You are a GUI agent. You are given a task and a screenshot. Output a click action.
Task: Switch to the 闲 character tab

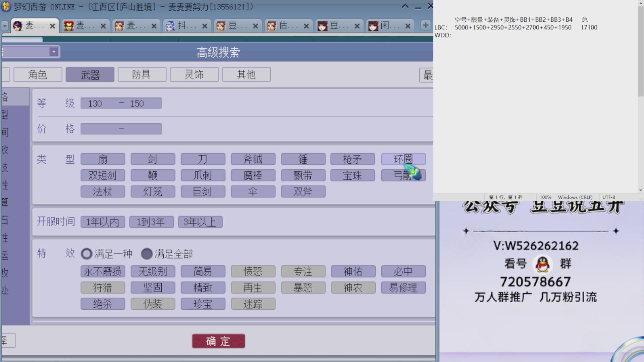pyautogui.click(x=389, y=26)
